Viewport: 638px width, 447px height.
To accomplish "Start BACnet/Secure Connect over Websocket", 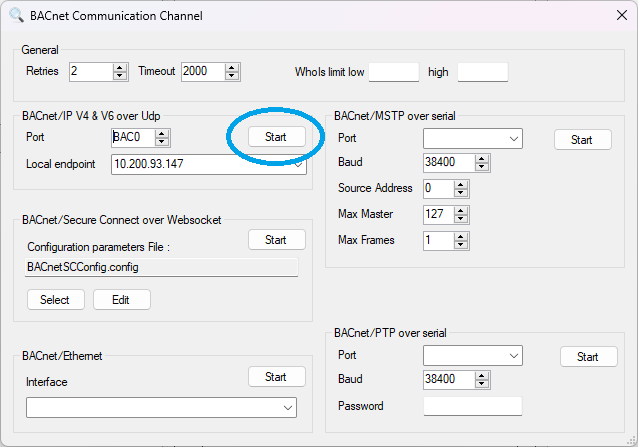I will click(276, 240).
